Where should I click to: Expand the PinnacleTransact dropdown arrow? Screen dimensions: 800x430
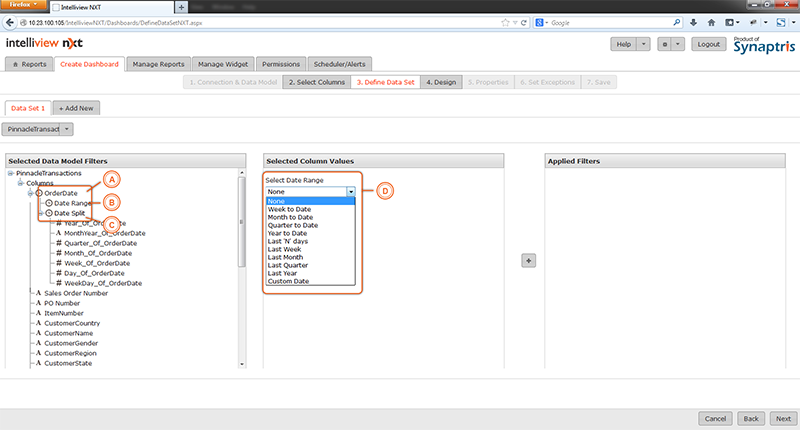coord(68,129)
